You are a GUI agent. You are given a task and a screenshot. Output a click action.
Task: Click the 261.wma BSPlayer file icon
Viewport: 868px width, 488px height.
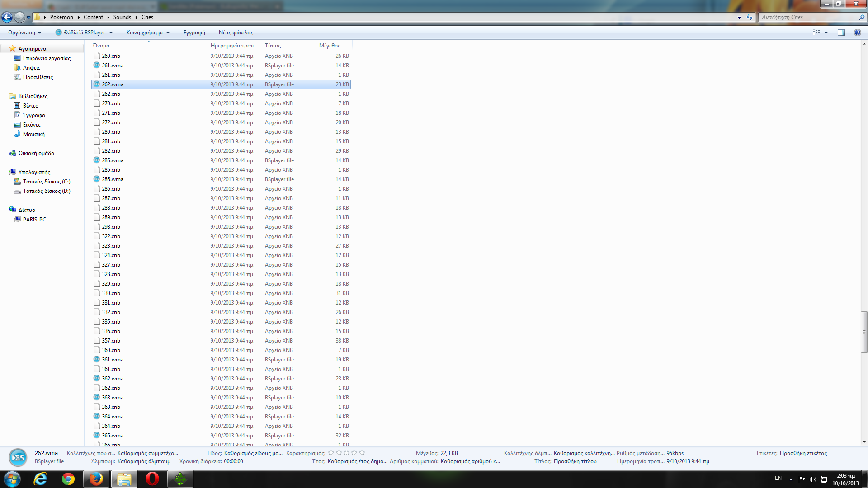(97, 66)
